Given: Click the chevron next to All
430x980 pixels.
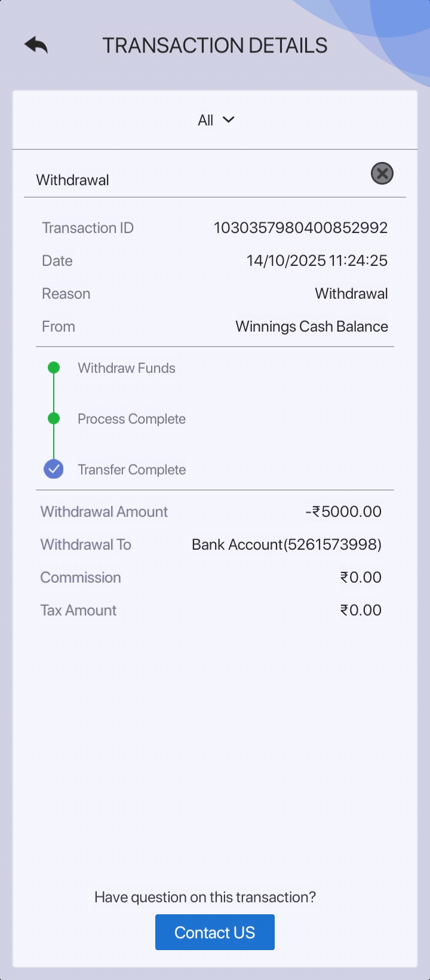Looking at the screenshot, I should click(x=228, y=120).
